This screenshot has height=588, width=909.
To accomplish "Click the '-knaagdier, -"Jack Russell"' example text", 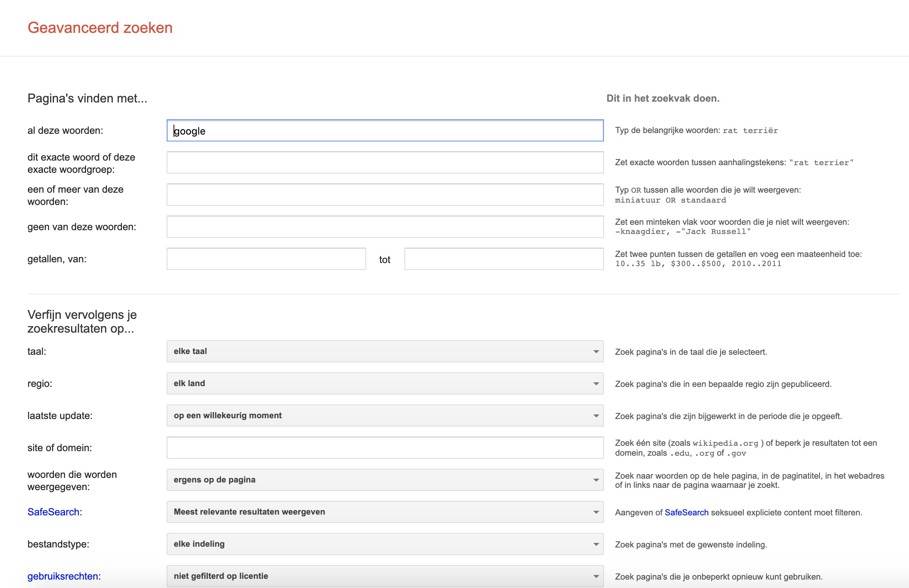I will point(683,231).
